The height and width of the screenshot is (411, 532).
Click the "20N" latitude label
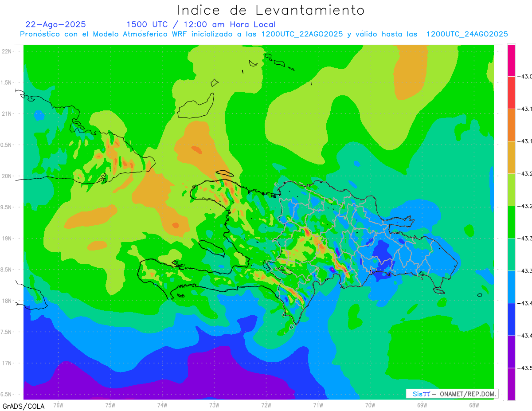click(8, 176)
